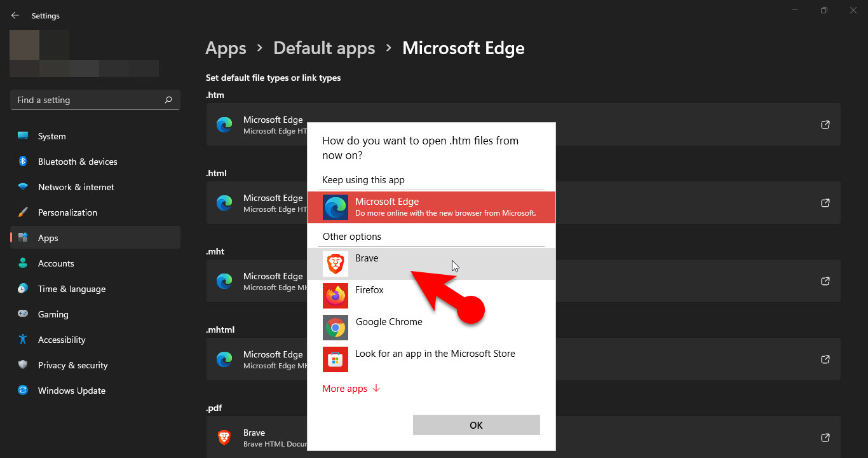Open external link icon for .pdf row

point(825,438)
